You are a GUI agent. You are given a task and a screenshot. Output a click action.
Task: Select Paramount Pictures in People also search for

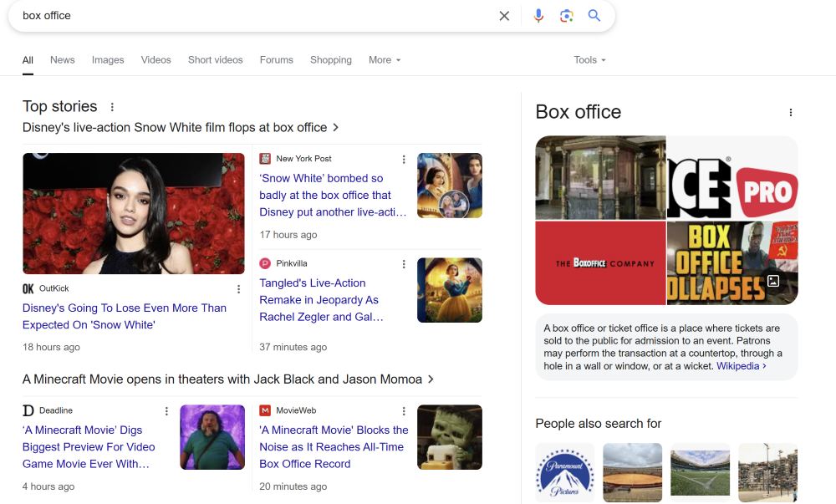click(x=564, y=472)
